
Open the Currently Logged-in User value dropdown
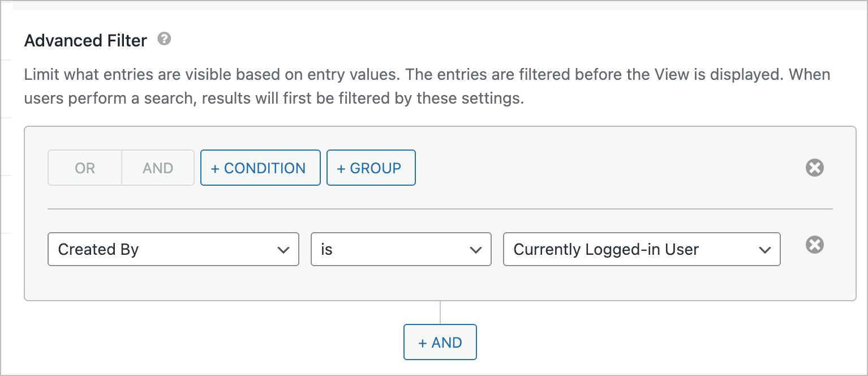642,249
